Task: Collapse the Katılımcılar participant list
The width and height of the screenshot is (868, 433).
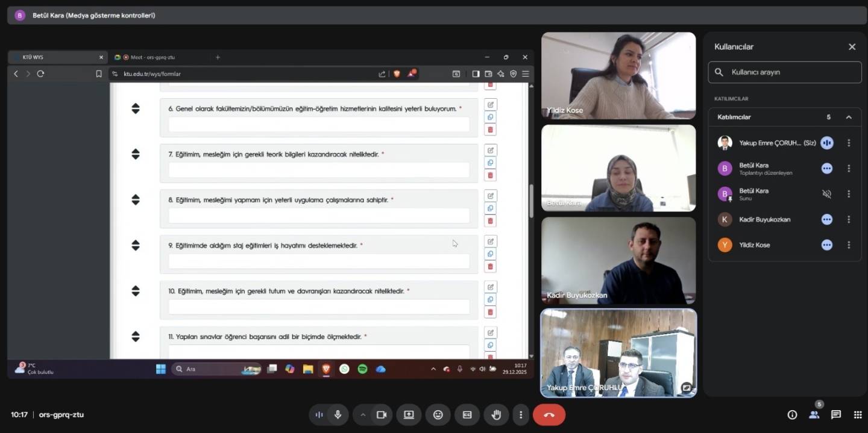Action: [x=849, y=117]
